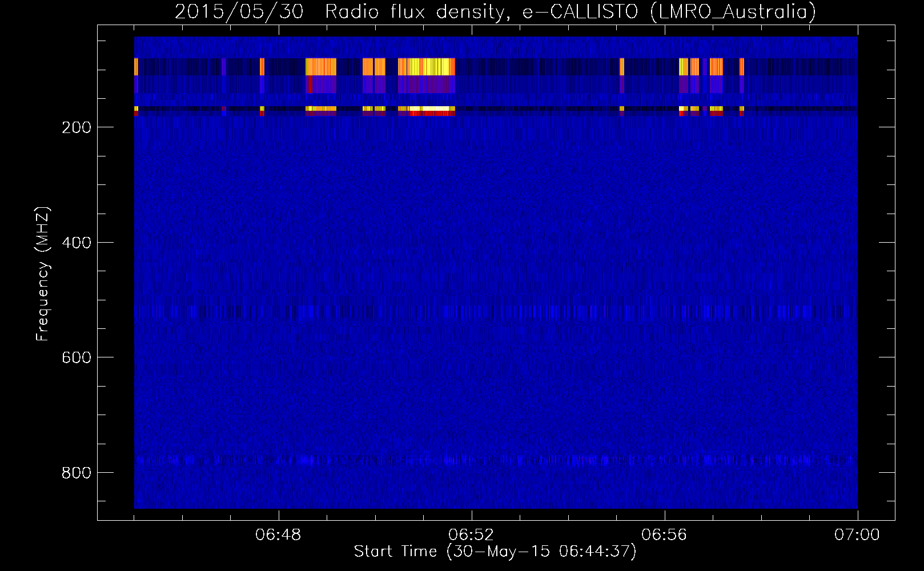Click the 06:52 time tick label
Image resolution: width=924 pixels, height=571 pixels.
471,535
